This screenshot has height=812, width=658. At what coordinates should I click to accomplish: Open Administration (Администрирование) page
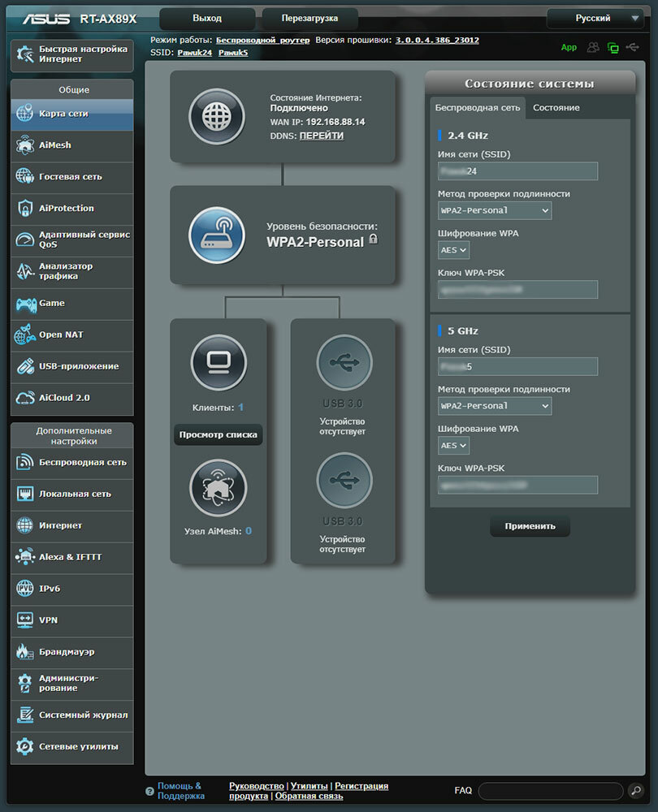coord(72,684)
